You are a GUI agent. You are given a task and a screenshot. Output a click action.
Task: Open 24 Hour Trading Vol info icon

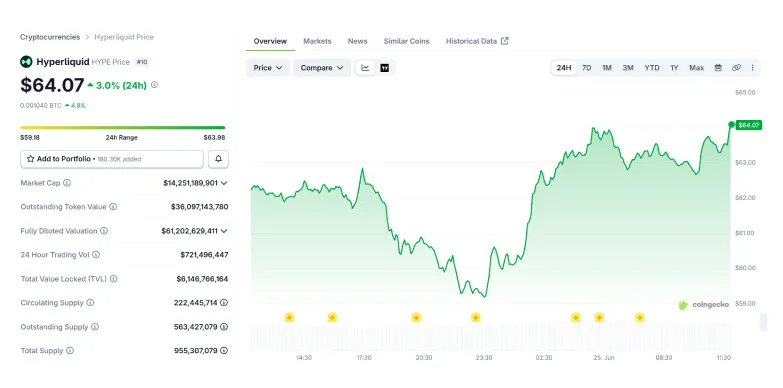point(96,255)
